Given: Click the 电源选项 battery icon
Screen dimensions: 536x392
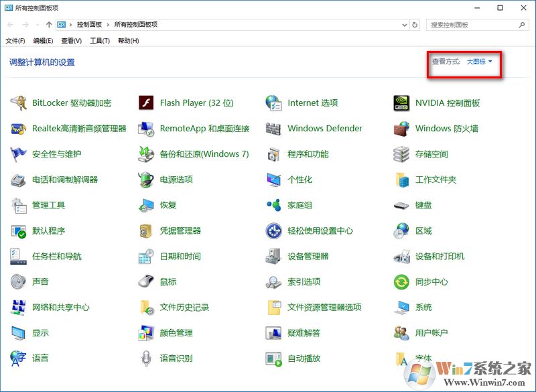Looking at the screenshot, I should point(146,180).
